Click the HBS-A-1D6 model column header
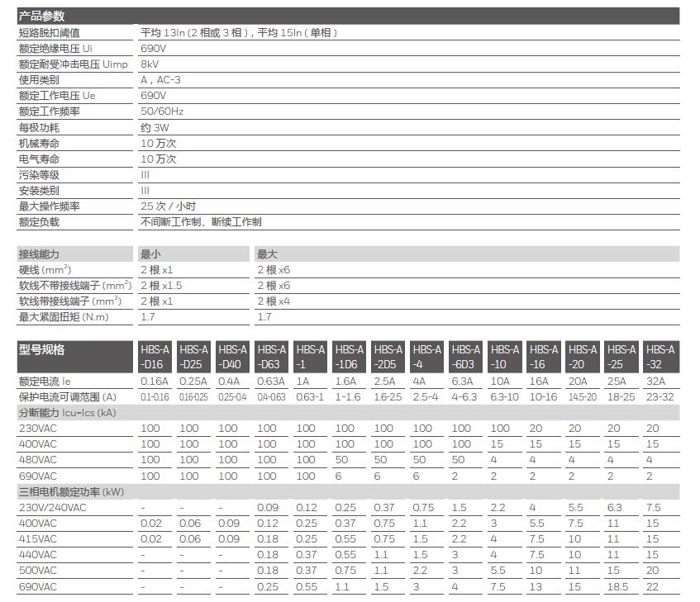 (x=349, y=357)
